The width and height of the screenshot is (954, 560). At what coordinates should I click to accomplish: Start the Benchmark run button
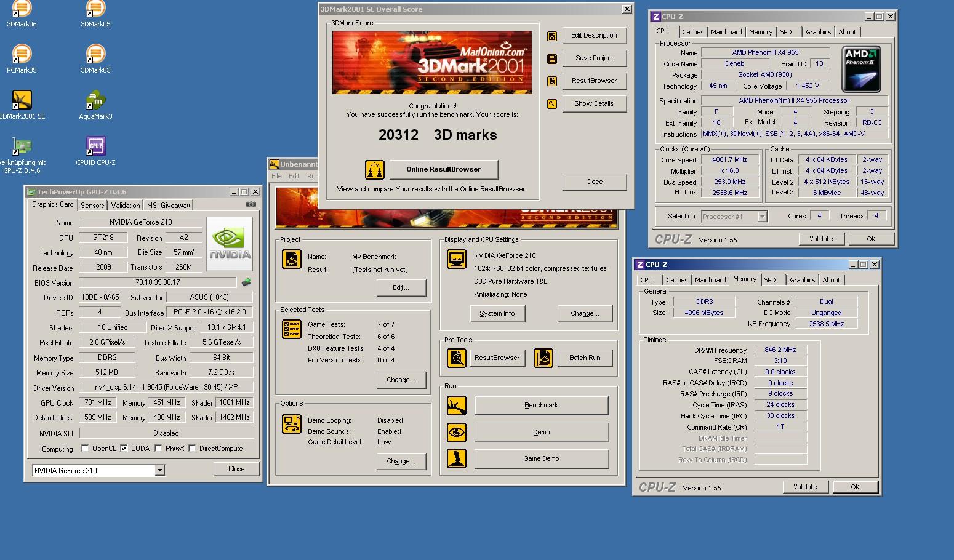point(541,406)
